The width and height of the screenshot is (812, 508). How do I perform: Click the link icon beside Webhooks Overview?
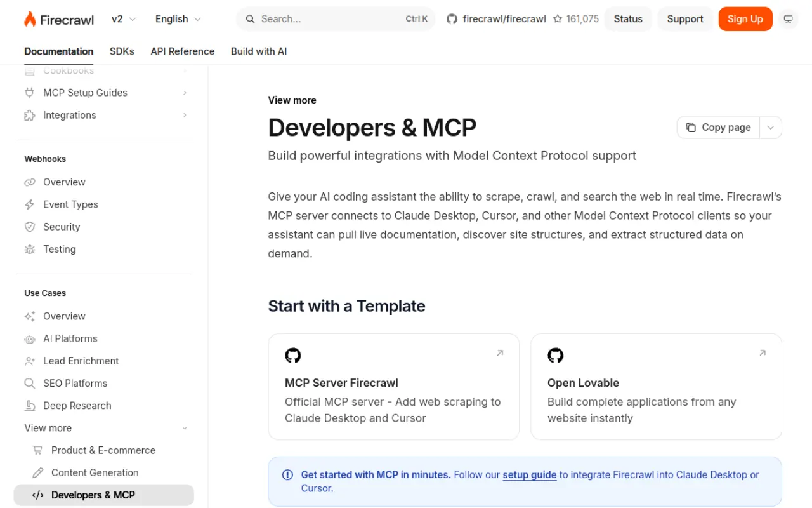[x=29, y=182]
